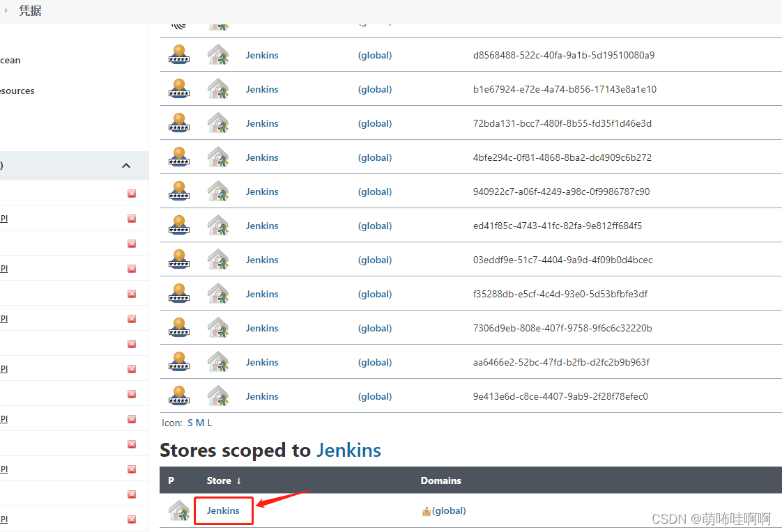Click the store house icon in d8568488-522c row
The image size is (782, 532).
(218, 54)
